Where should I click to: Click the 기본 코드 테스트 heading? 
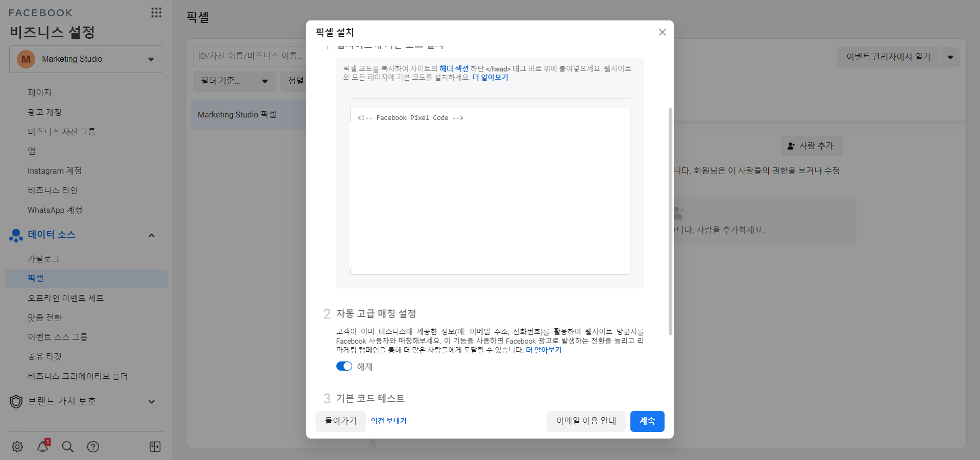click(x=370, y=398)
